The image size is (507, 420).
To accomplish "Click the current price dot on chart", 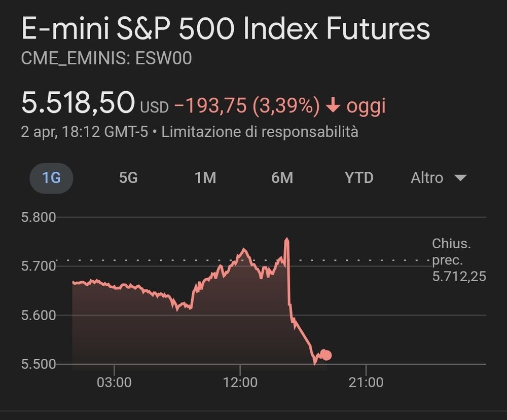I will [x=325, y=355].
